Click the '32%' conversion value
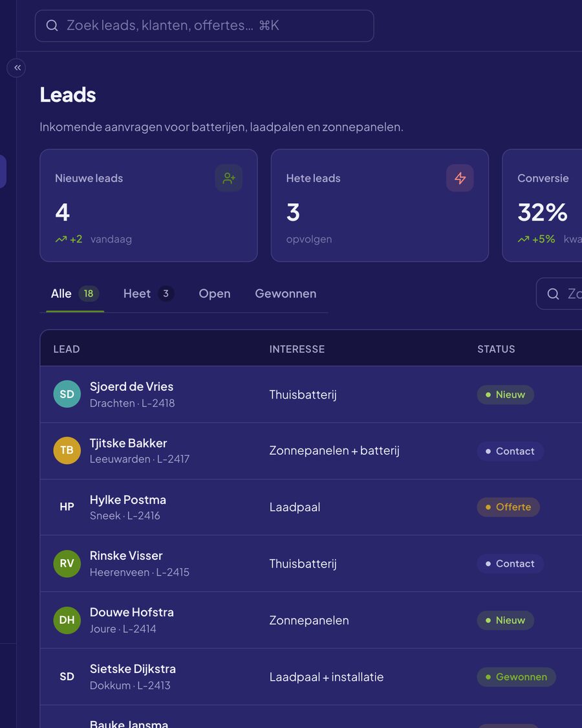The image size is (582, 728). coord(543,212)
